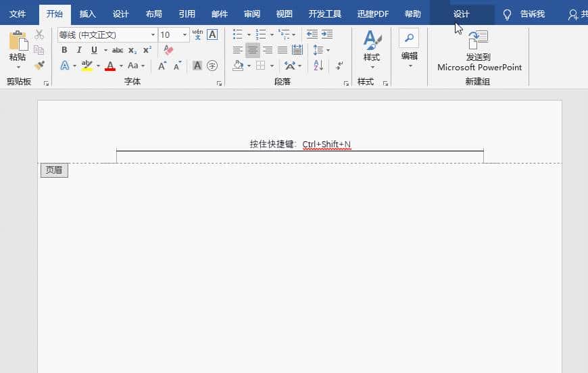Expand the borders dropdown arrow
This screenshot has width=588, height=373.
click(272, 66)
